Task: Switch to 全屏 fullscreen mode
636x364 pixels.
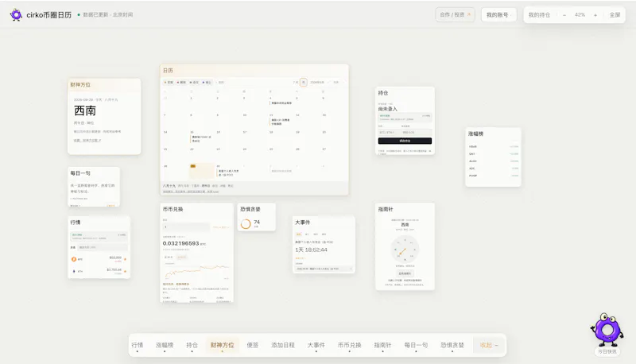Action: tap(615, 14)
